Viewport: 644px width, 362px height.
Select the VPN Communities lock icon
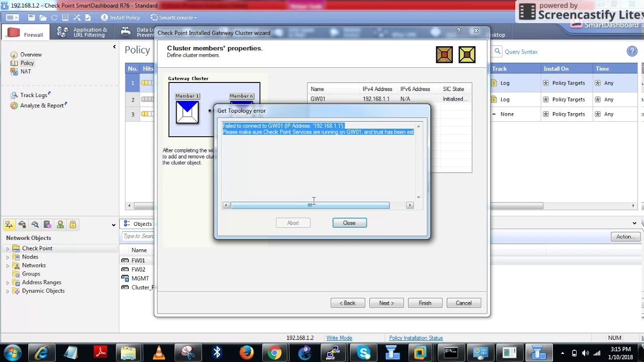click(73, 225)
